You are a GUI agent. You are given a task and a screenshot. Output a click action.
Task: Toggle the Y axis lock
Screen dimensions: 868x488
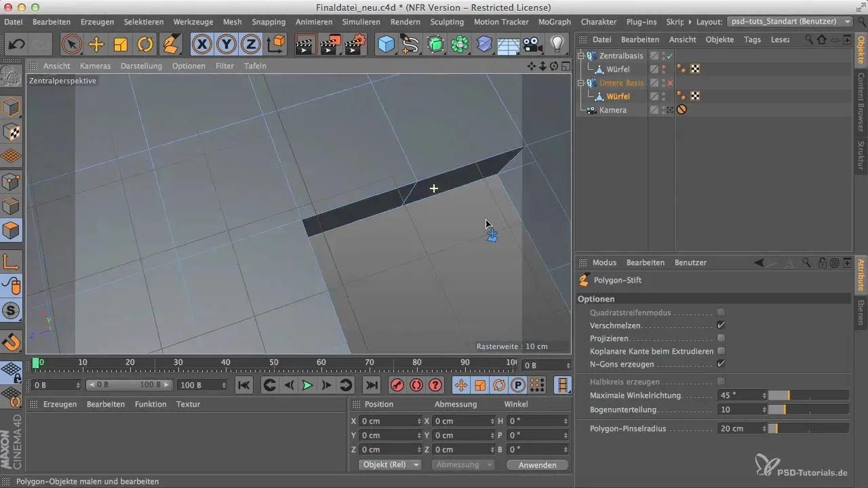[x=226, y=45]
